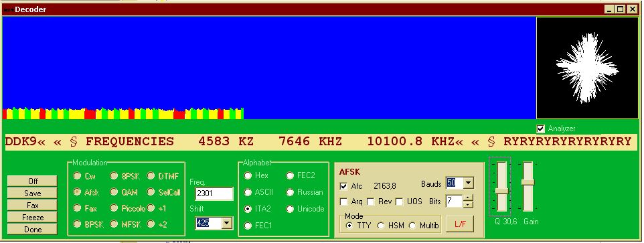Enable the Rev checkbox
Screen dimensions: 644x243
click(x=370, y=202)
